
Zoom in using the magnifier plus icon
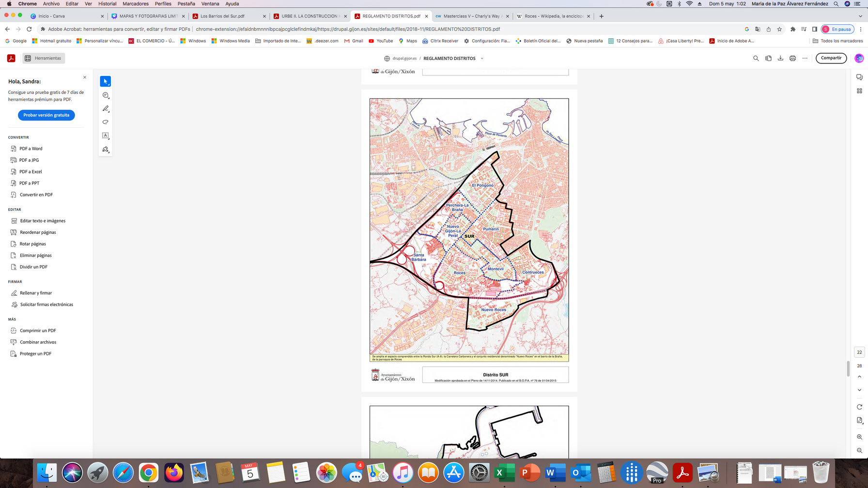point(859,437)
